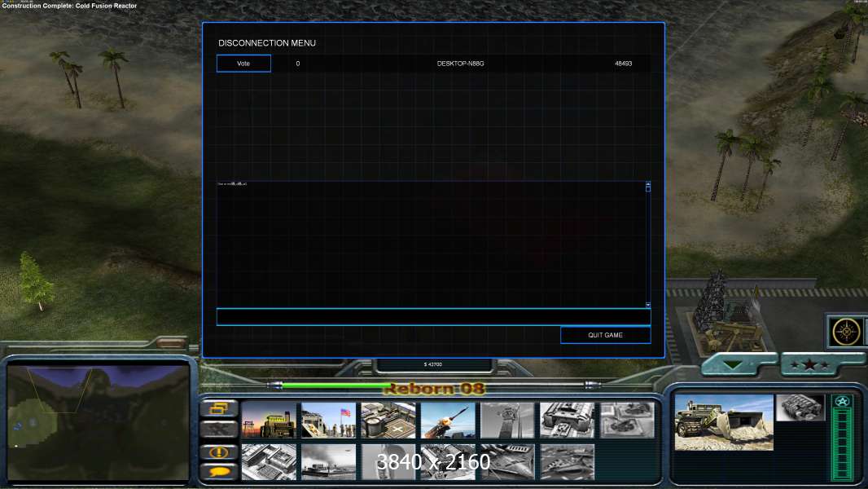Screen dimensions: 868x489
Task: Choose the supply center helipad build icon
Action: pyautogui.click(x=388, y=421)
